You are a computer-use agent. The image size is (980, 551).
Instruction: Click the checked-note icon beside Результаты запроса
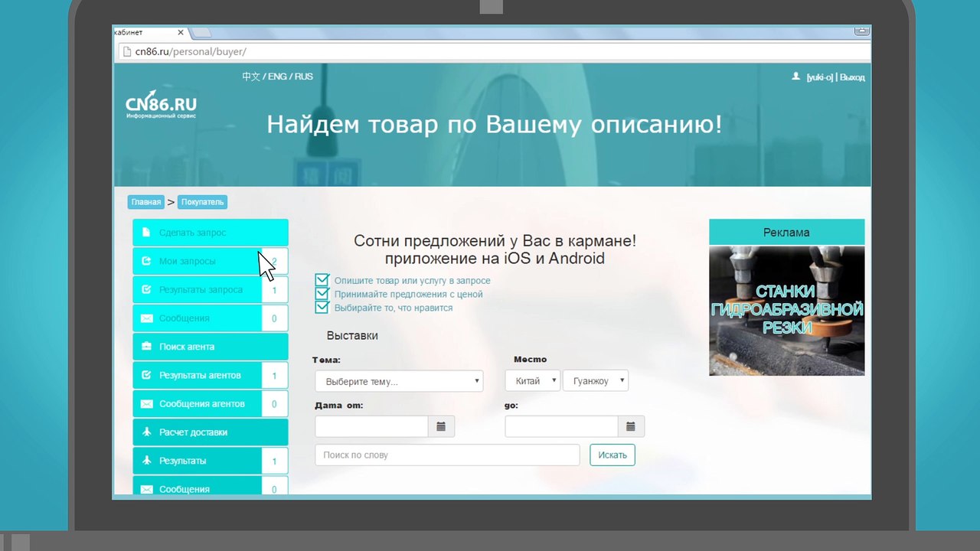pyautogui.click(x=146, y=290)
